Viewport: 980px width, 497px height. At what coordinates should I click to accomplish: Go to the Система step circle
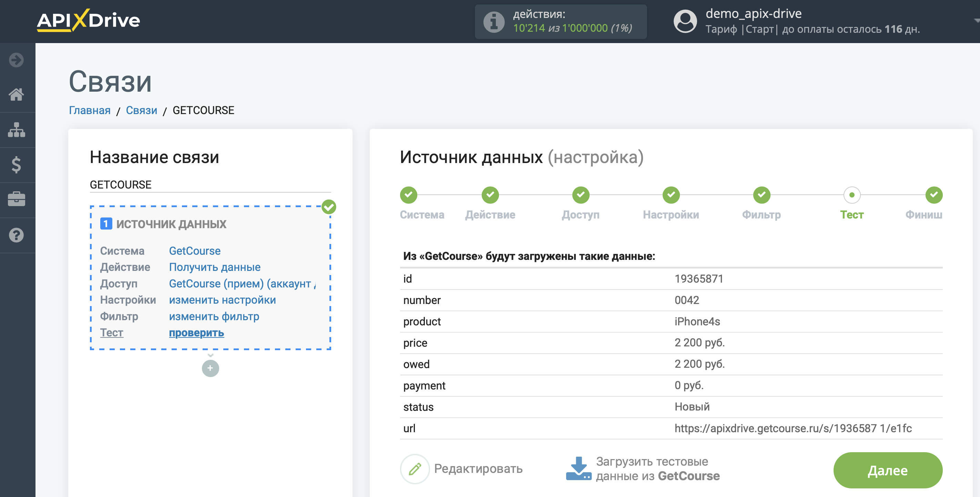(x=409, y=195)
